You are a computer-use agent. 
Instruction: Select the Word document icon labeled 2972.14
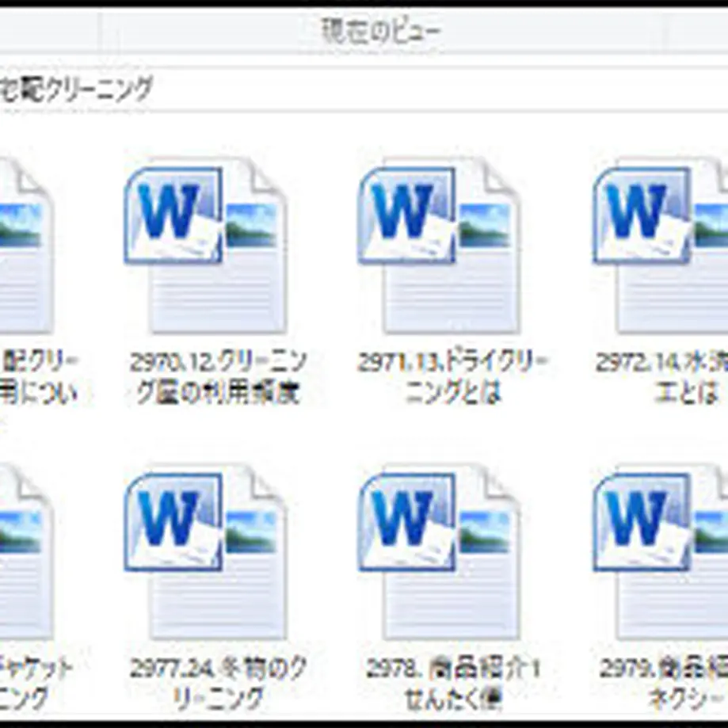click(660, 246)
